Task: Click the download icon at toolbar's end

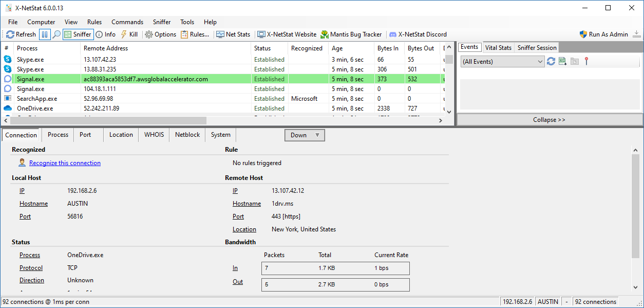Action: 637,34
